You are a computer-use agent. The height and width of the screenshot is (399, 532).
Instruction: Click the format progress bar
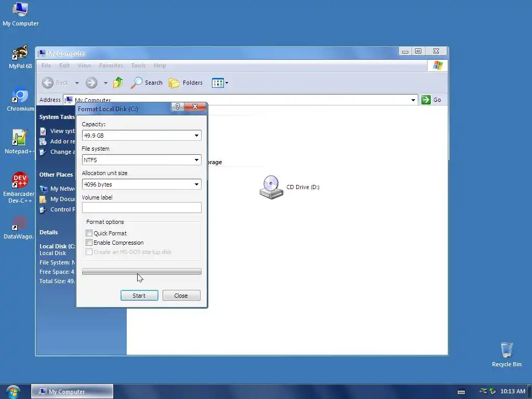141,271
